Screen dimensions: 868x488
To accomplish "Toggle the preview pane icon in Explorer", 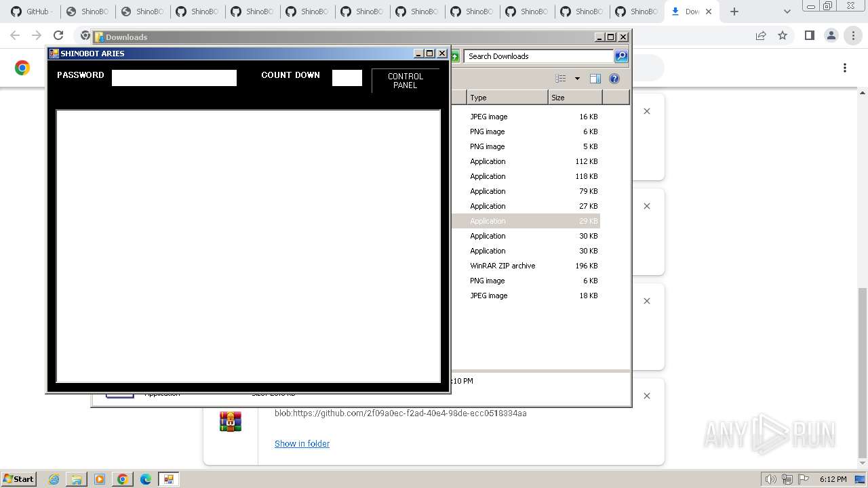I will [595, 79].
